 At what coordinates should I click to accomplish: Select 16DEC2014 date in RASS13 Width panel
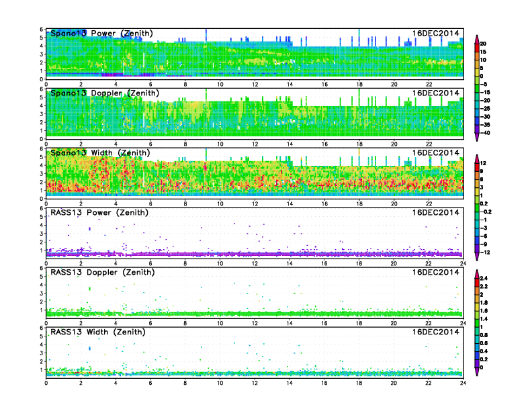[436, 332]
